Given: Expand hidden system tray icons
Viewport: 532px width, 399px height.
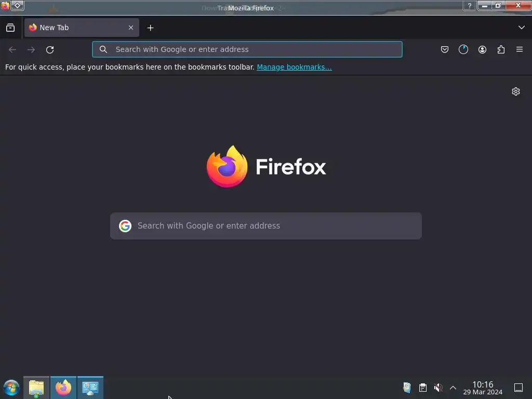Looking at the screenshot, I should pos(453,388).
